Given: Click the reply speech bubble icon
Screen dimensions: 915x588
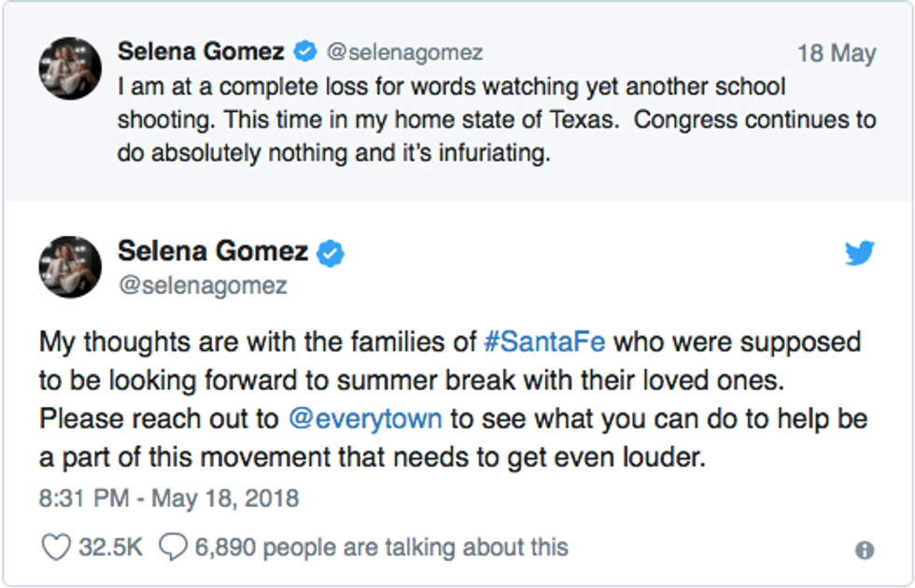Looking at the screenshot, I should pos(173,547).
